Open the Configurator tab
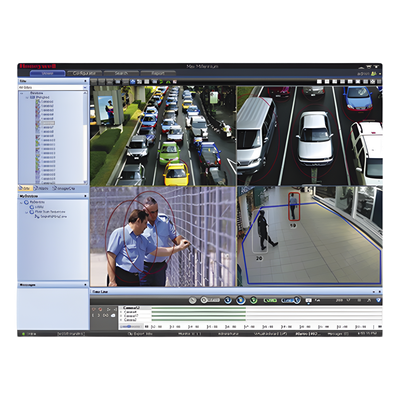This screenshot has width=400, height=400. pos(84,73)
